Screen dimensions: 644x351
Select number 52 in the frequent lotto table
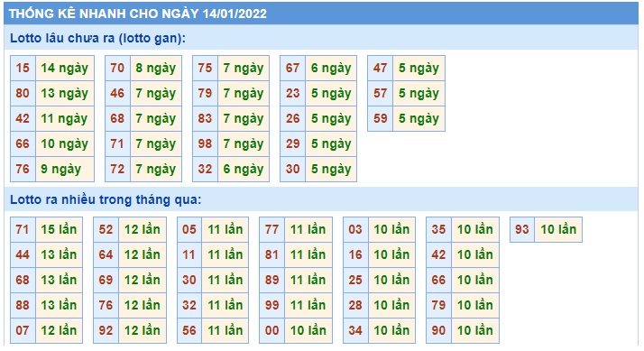(106, 229)
